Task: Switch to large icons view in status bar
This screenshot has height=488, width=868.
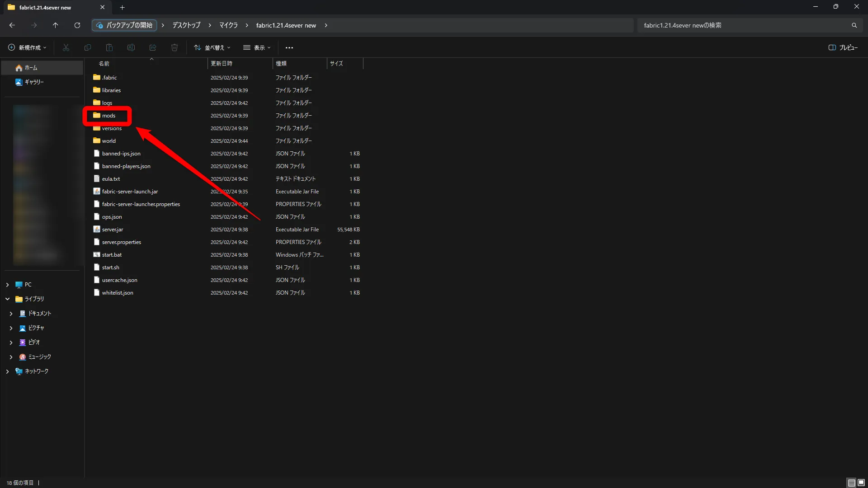Action: pyautogui.click(x=861, y=483)
